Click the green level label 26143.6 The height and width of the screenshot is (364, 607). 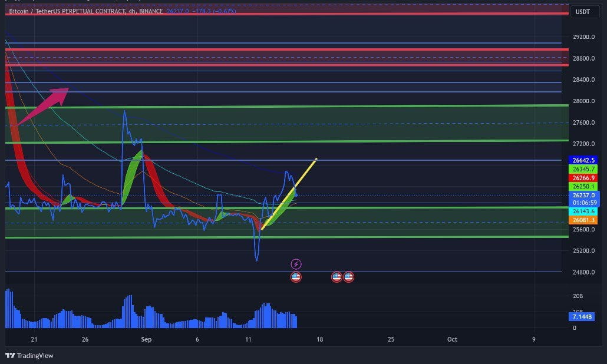coord(583,210)
